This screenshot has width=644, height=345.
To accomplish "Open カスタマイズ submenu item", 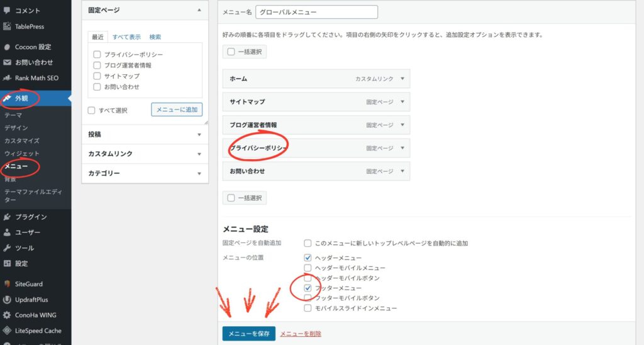I will click(x=22, y=140).
